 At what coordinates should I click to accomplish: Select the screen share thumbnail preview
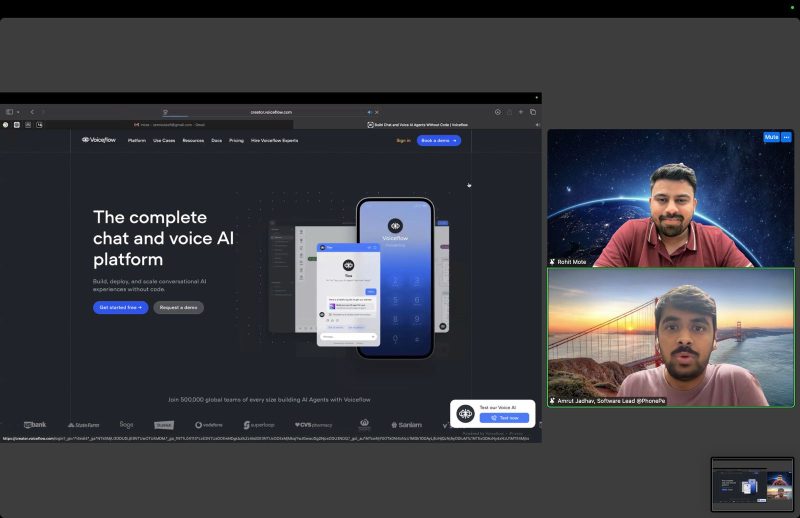[x=752, y=484]
